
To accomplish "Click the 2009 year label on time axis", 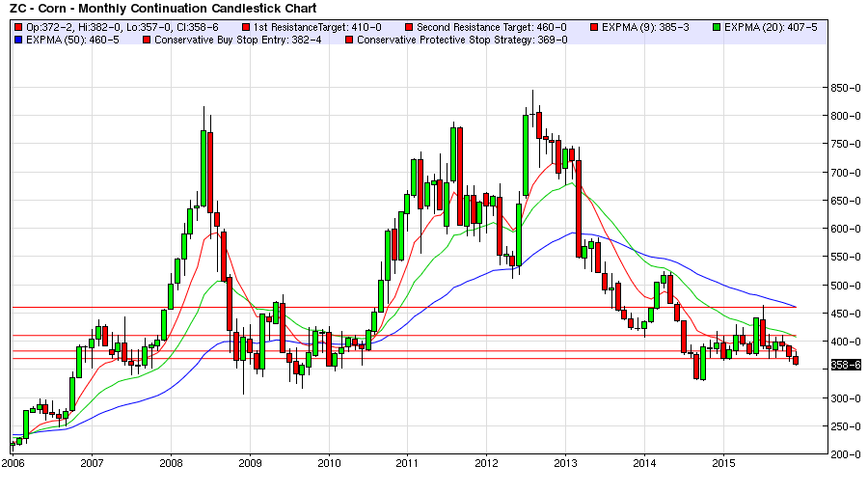I will (x=250, y=463).
